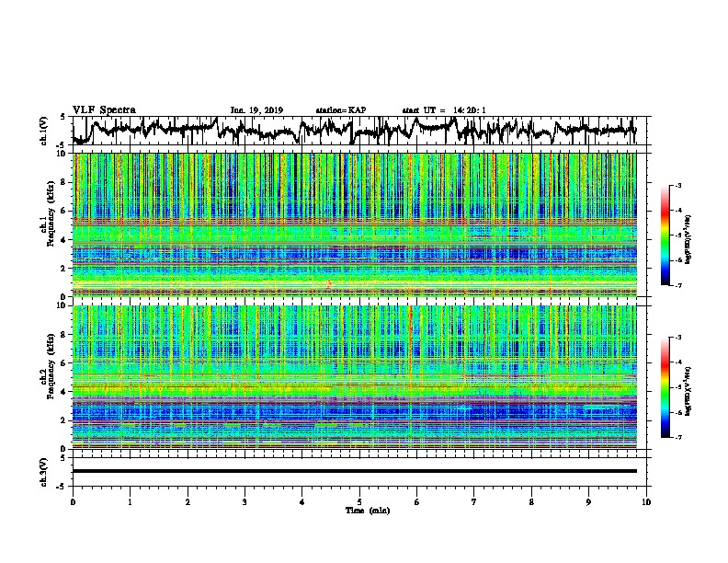The image size is (728, 563).
Task: Click the ch.1 frequency axis "6" tick label
Action: pos(64,212)
